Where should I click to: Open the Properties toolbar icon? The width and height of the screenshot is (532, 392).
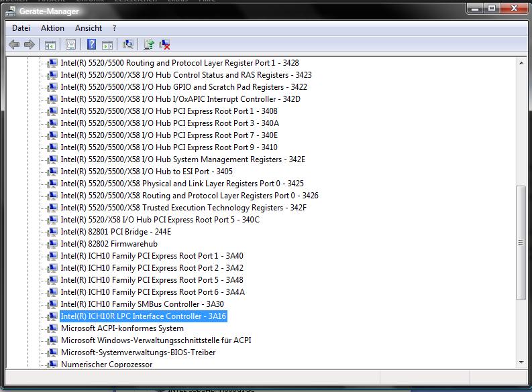pyautogui.click(x=70, y=44)
